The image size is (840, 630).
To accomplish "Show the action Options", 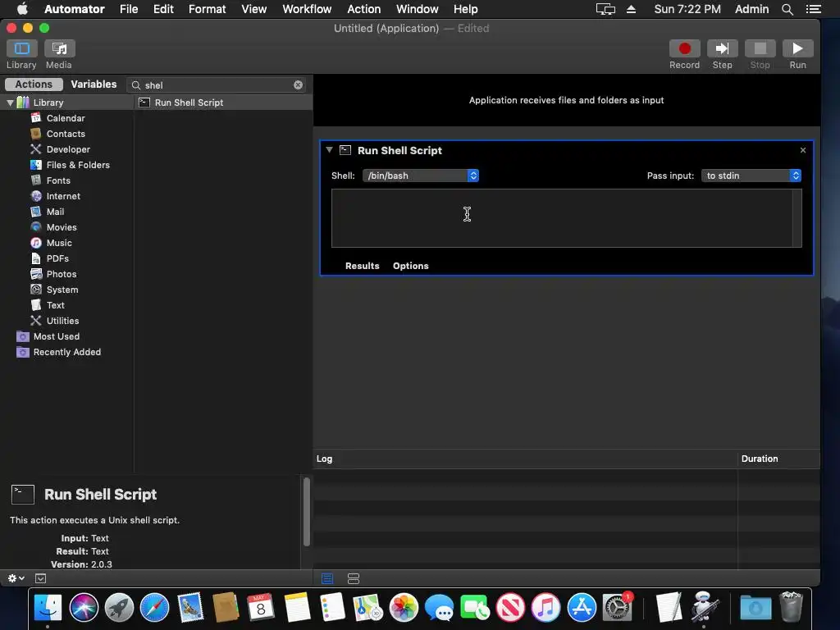I will (410, 266).
